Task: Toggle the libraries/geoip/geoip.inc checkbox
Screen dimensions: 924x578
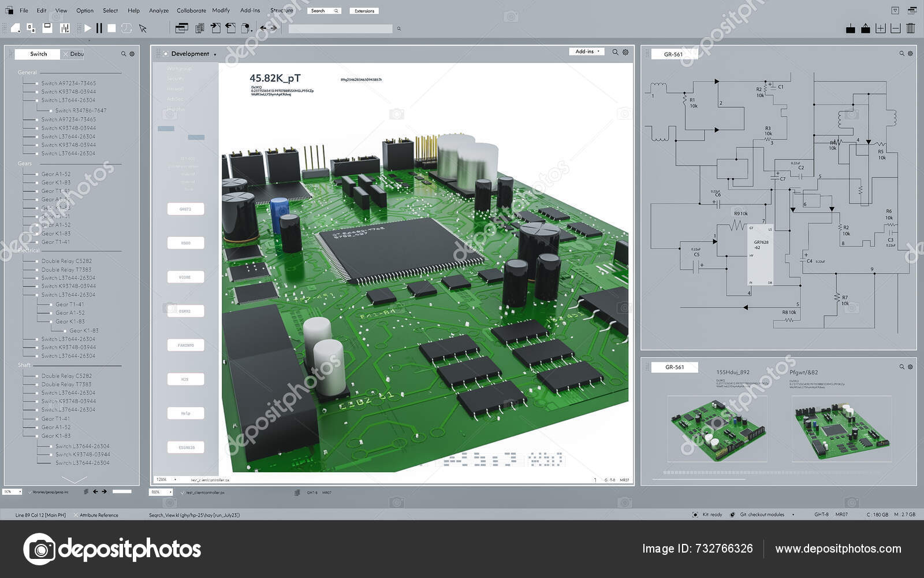Action: 30,492
